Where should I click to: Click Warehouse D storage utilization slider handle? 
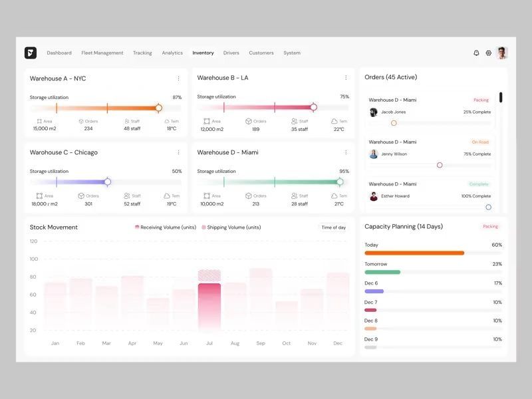coord(340,182)
